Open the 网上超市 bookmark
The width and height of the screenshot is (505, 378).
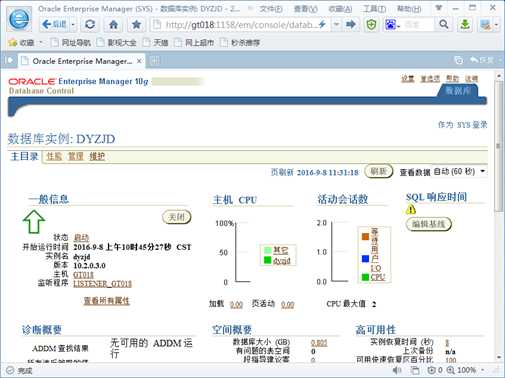click(x=194, y=43)
